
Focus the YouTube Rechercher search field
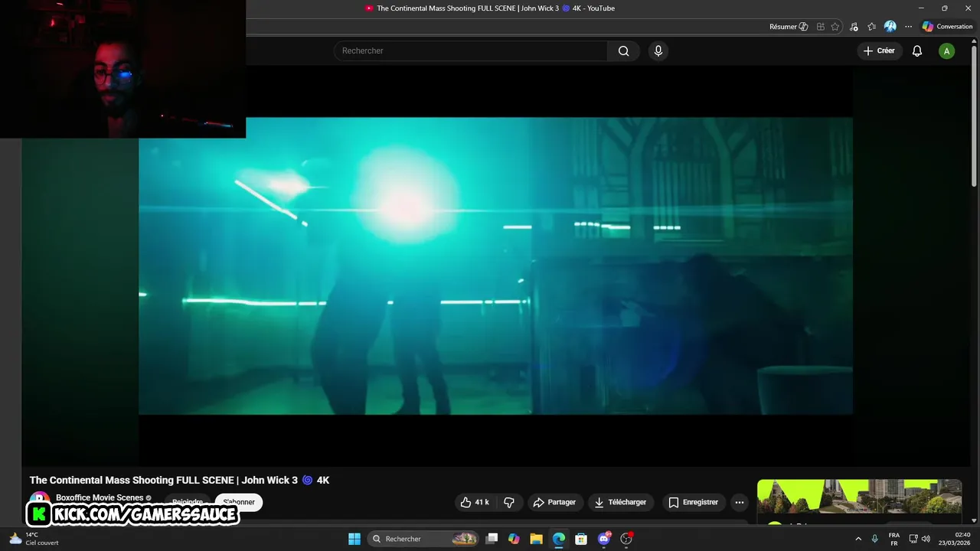pos(471,51)
